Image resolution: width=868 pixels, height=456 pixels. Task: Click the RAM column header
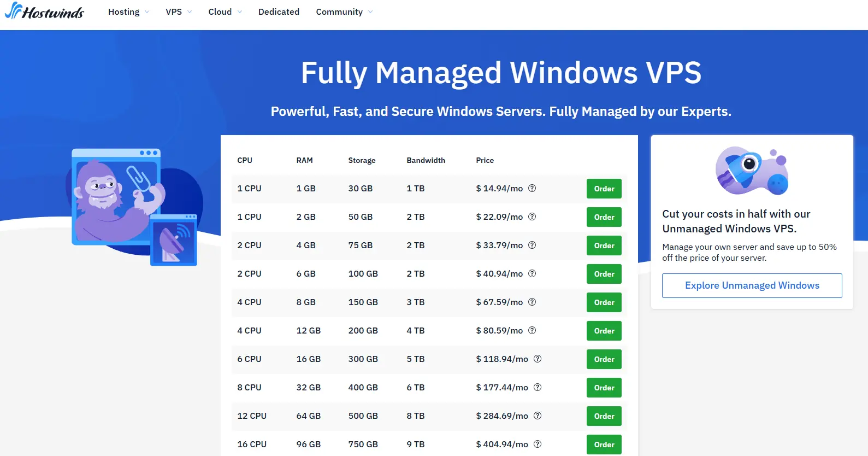click(x=304, y=160)
